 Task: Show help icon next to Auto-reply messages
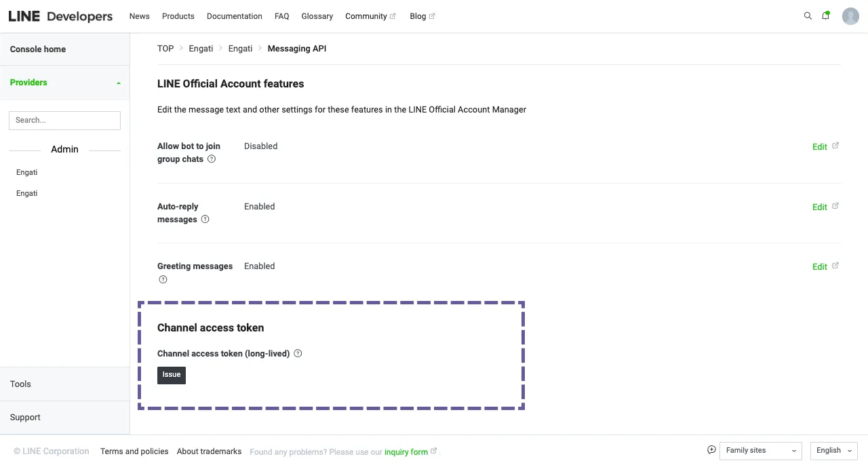tap(205, 220)
